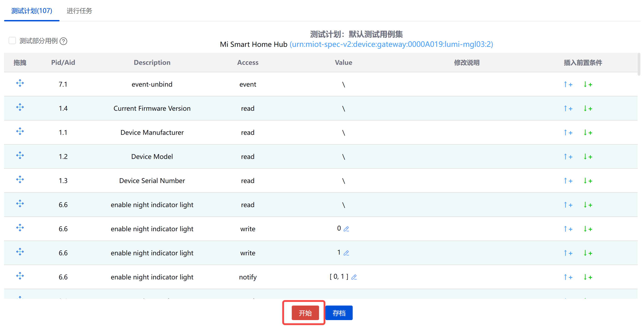Image resolution: width=644 pixels, height=326 pixels.
Task: Click drag handle for Current Firmware Version row
Action: click(20, 107)
